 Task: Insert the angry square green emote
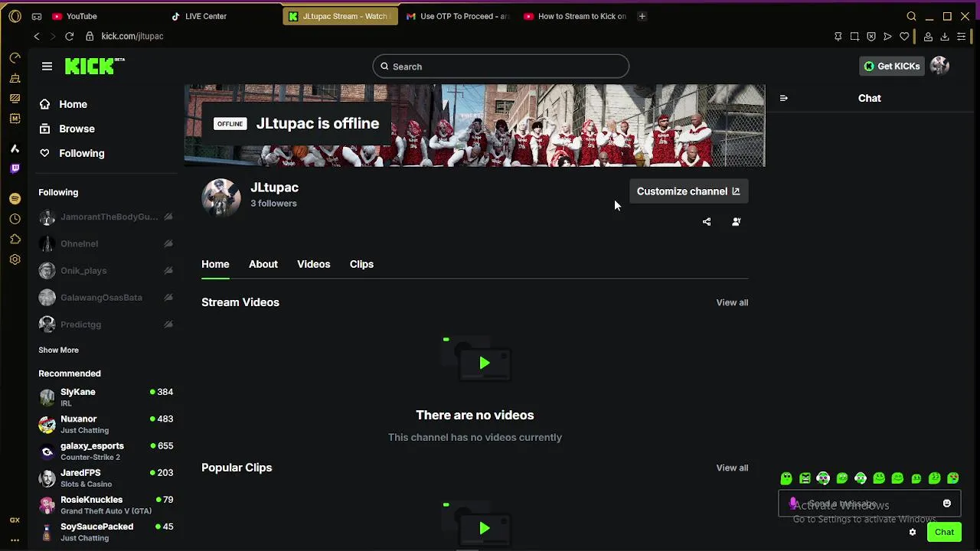click(x=805, y=478)
